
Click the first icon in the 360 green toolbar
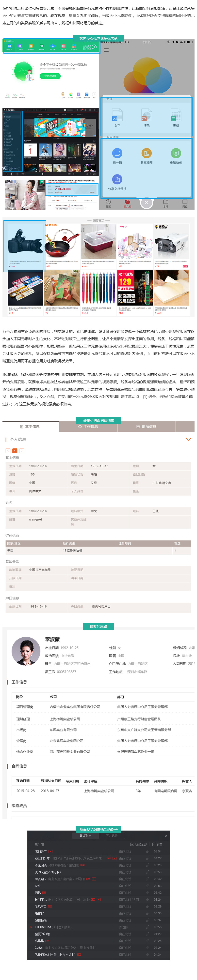[9, 46]
